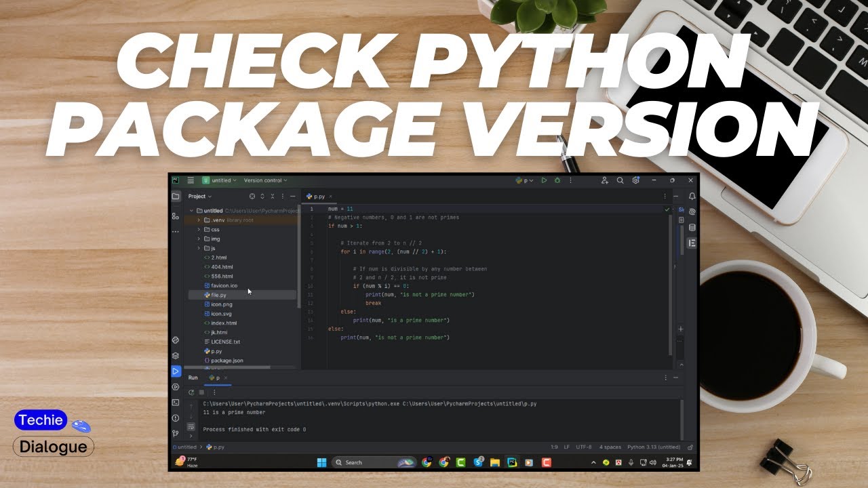This screenshot has height=488, width=868.
Task: Close the p.py editor tab
Action: pyautogui.click(x=329, y=197)
